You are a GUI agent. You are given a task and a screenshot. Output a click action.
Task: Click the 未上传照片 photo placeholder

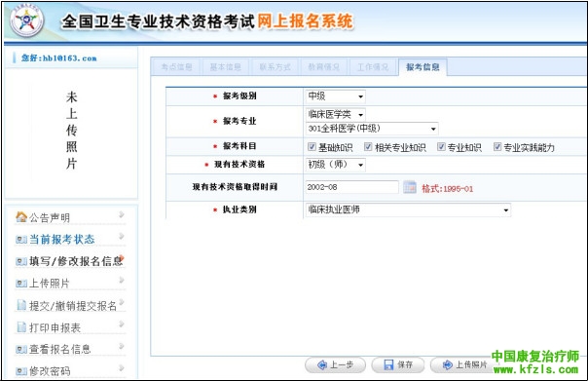(72, 131)
